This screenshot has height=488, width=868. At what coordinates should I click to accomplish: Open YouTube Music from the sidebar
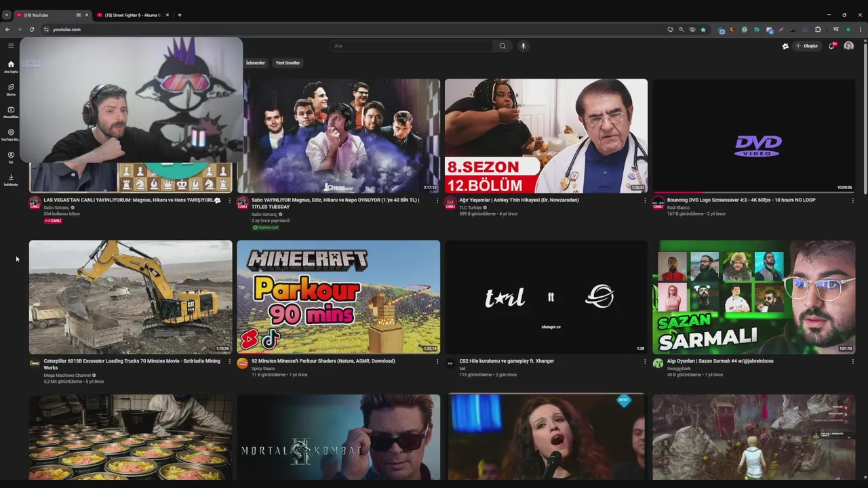[x=11, y=135]
